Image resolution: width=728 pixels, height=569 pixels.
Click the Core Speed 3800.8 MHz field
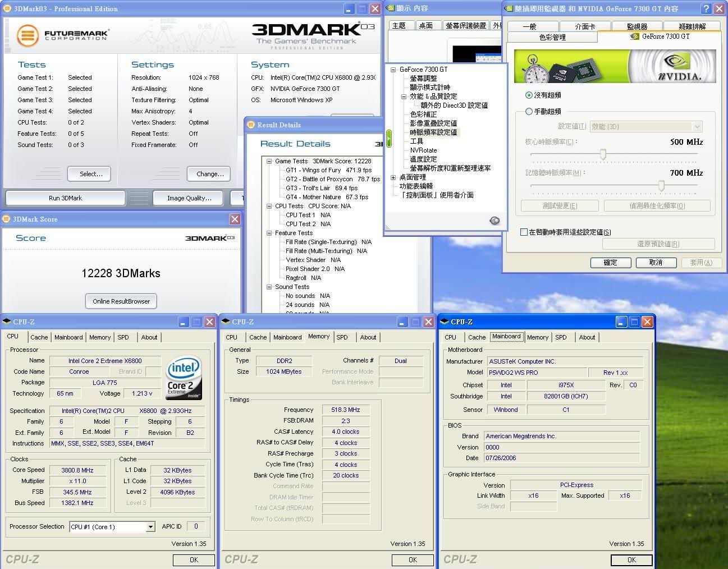[77, 470]
